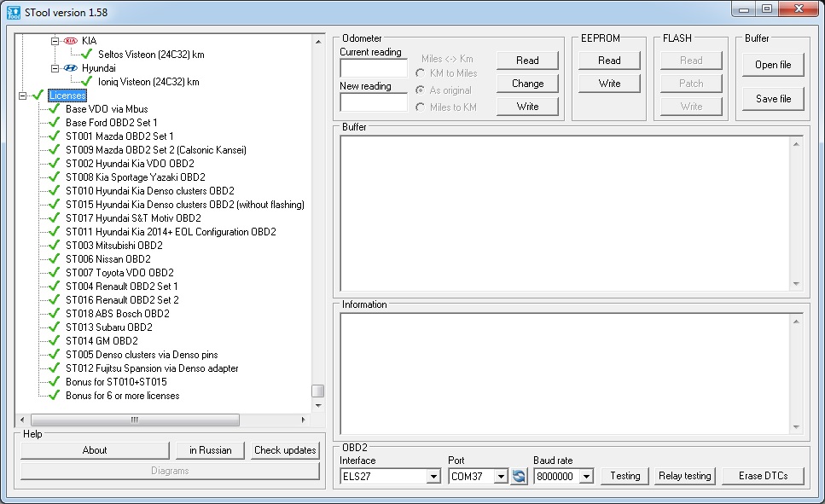Screen dimensions: 825x504
Task: Click the EEPROM Read button
Action: (x=609, y=61)
